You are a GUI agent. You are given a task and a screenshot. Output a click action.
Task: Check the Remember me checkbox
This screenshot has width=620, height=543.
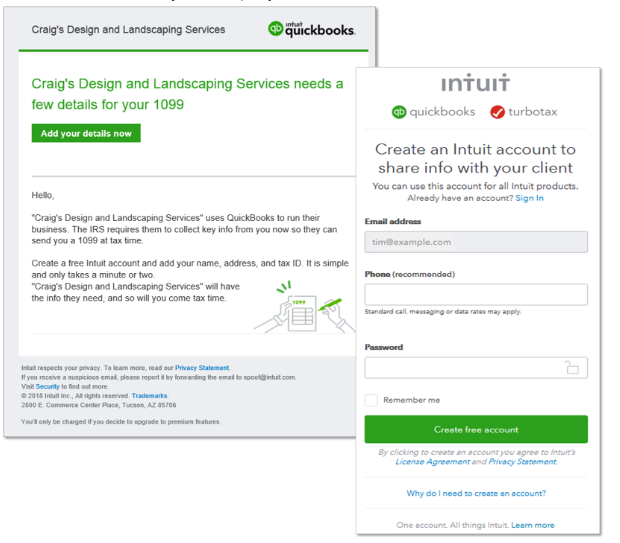point(371,400)
